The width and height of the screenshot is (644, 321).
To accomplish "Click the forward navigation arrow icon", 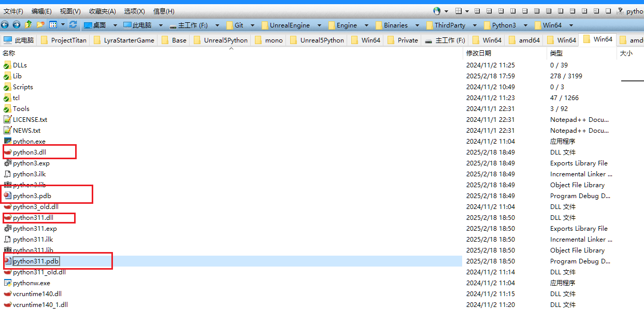I will click(16, 24).
